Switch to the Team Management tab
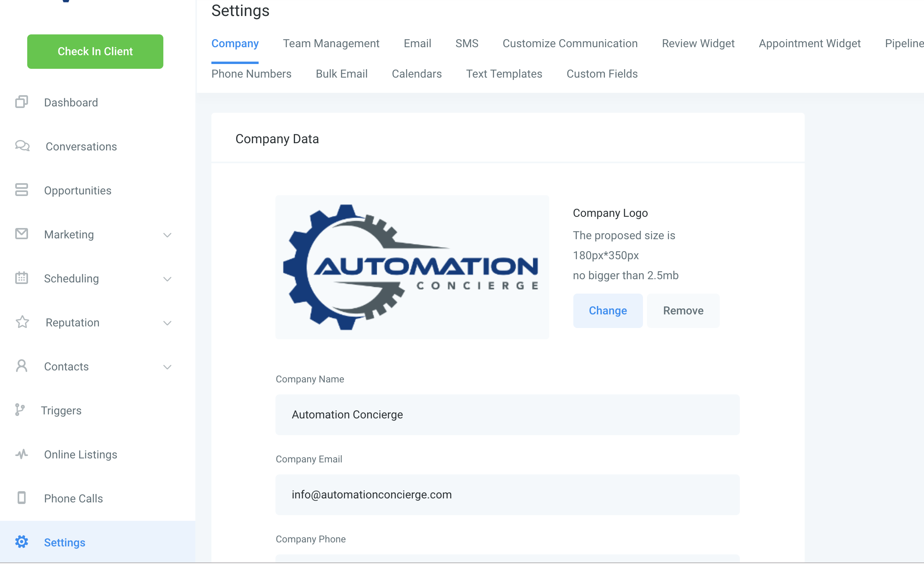924x564 pixels. (331, 44)
